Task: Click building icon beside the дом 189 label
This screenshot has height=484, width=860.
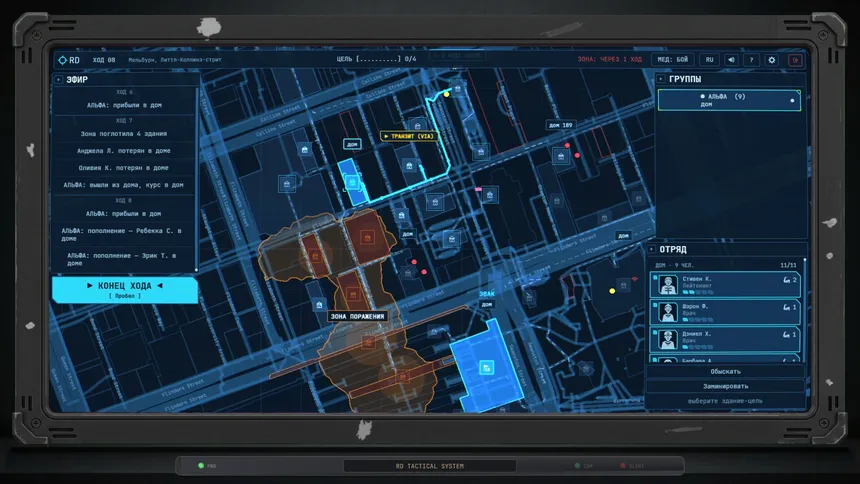Action: pyautogui.click(x=561, y=157)
